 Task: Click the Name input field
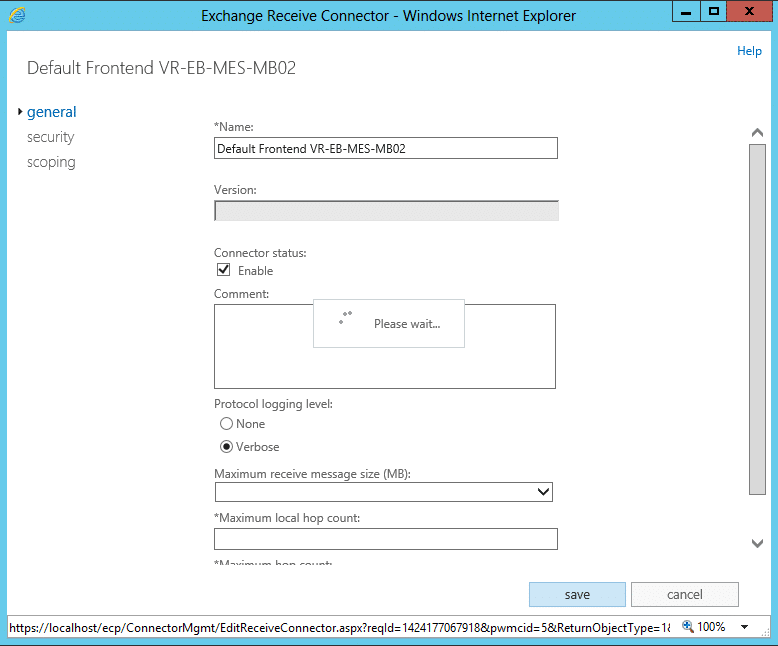pos(386,148)
